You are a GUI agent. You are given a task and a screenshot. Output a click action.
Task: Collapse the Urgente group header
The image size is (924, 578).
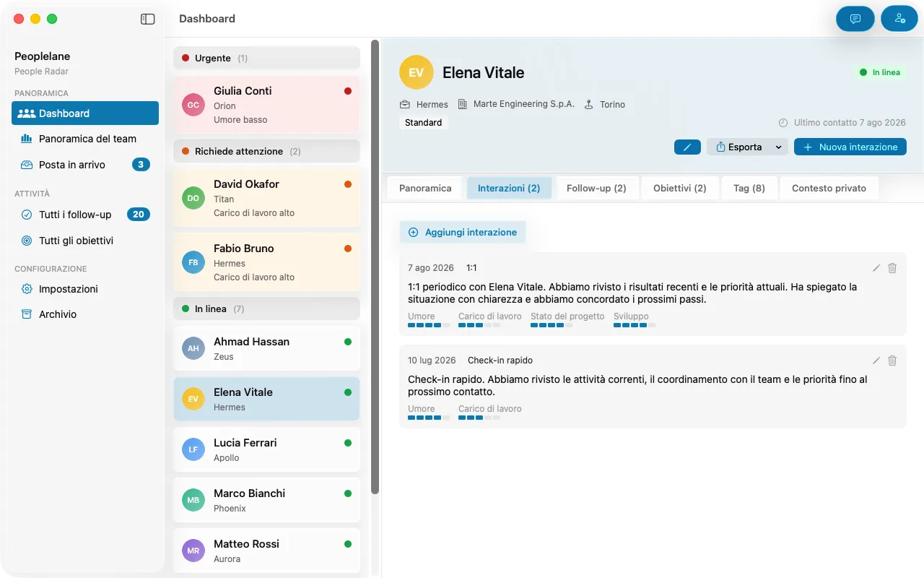pyautogui.click(x=266, y=58)
